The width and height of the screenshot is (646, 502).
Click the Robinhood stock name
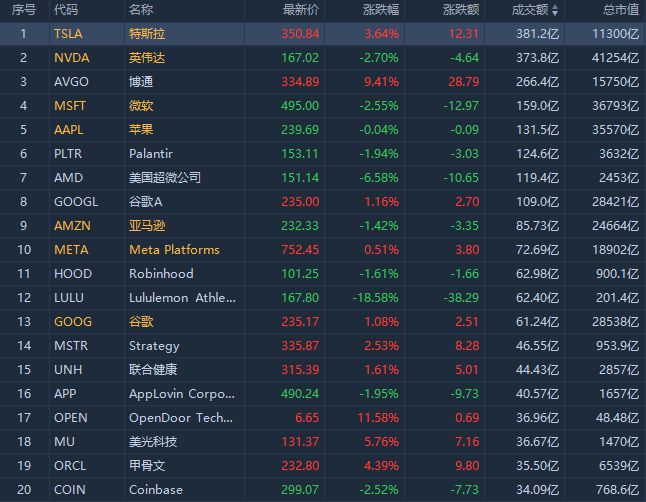tap(161, 274)
